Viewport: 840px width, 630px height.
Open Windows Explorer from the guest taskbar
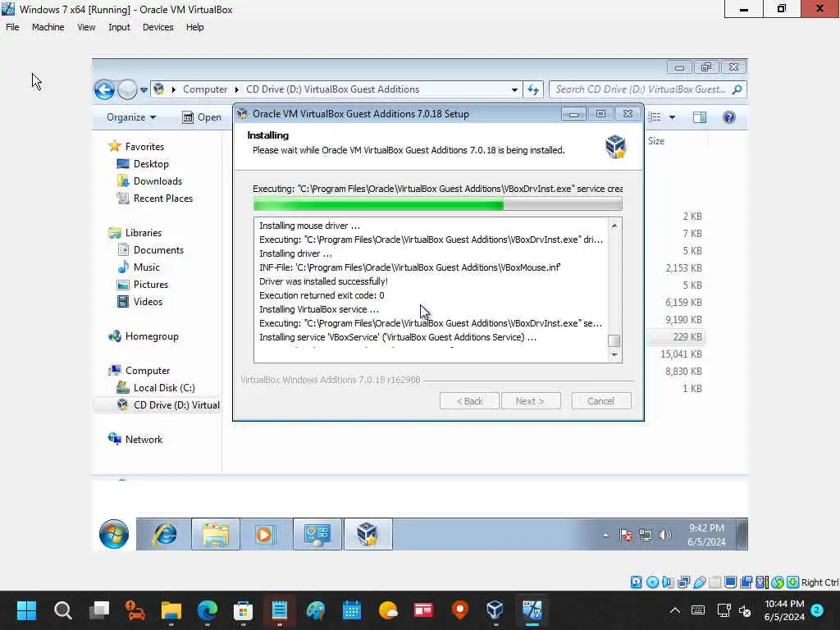coord(216,534)
